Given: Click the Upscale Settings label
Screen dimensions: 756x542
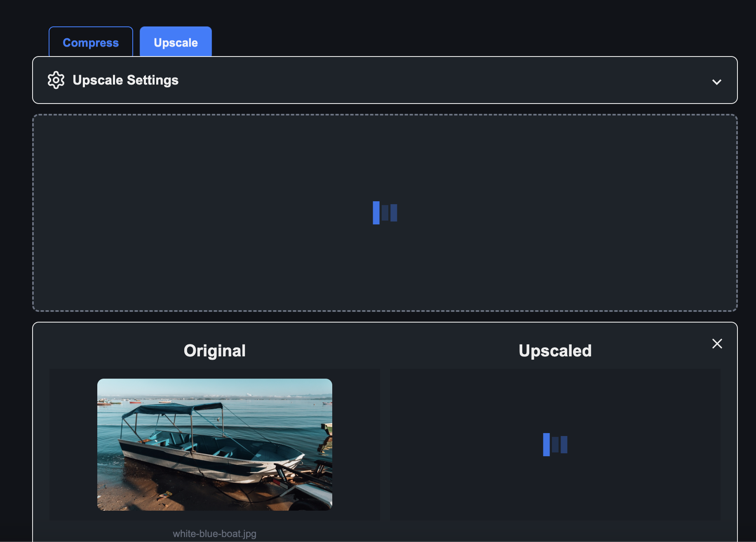Looking at the screenshot, I should (x=126, y=80).
